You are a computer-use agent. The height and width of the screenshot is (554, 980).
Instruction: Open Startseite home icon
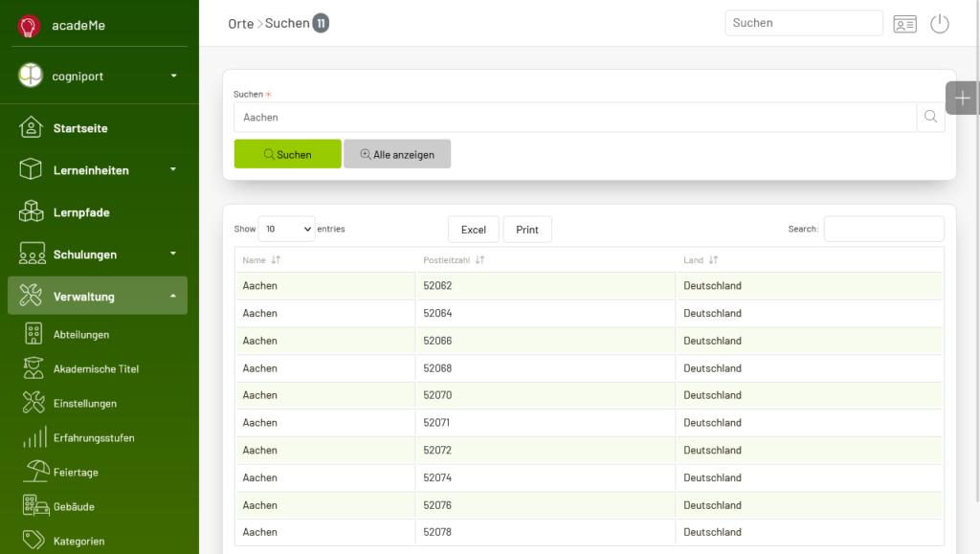(x=31, y=127)
